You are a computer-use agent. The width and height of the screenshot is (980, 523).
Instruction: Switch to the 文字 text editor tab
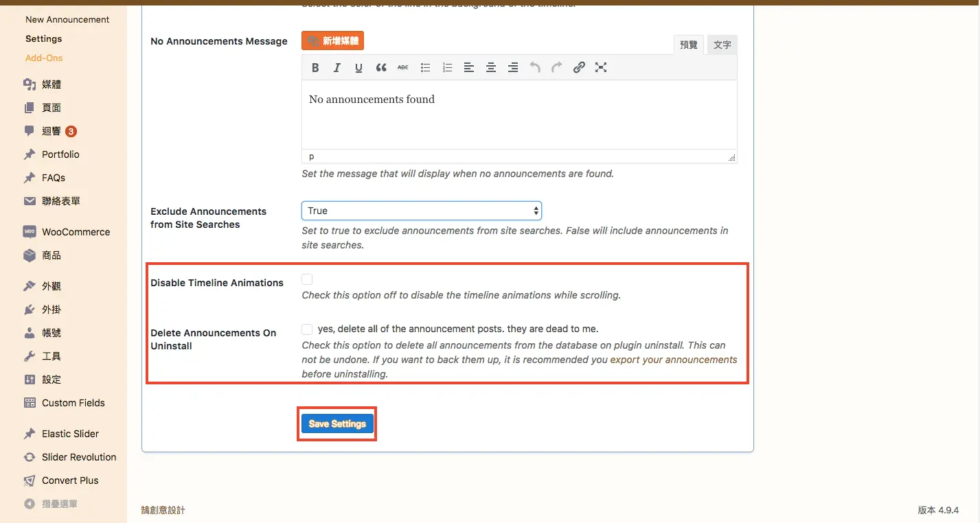coord(722,45)
